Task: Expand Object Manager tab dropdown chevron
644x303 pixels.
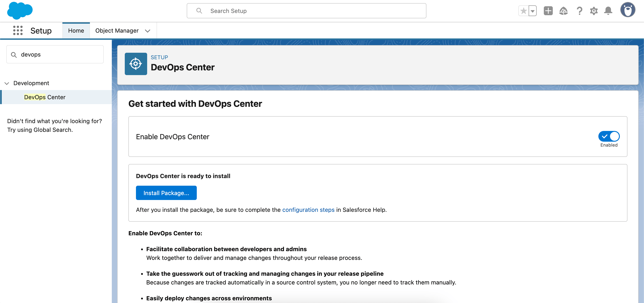Action: pyautogui.click(x=148, y=31)
